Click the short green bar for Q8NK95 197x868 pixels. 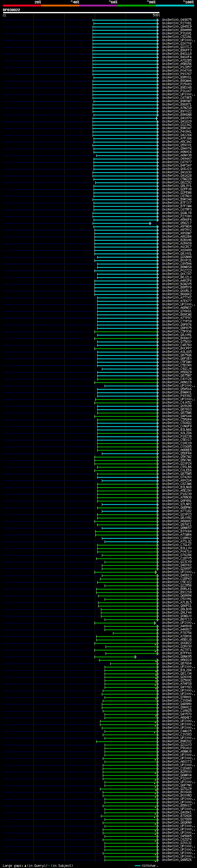[115, 657]
